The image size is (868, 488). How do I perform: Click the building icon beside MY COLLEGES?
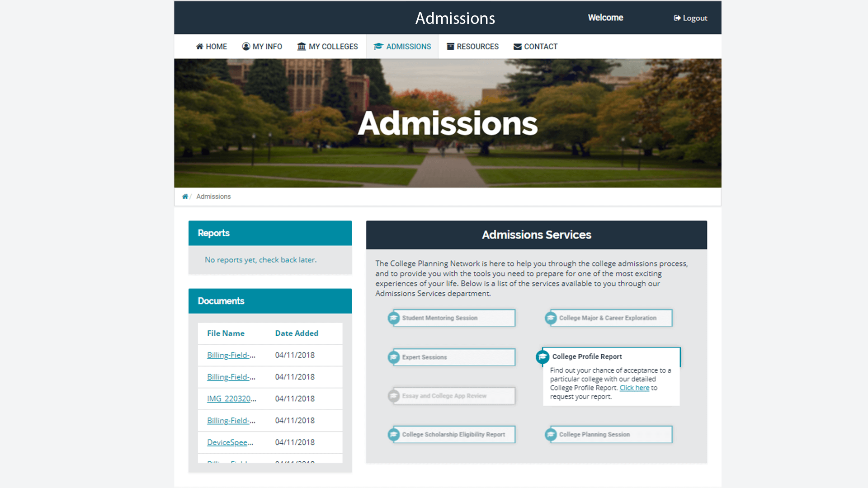[302, 47]
